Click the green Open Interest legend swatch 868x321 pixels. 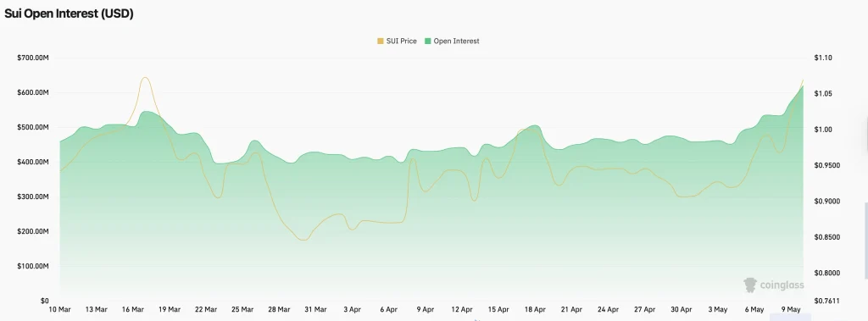coord(427,41)
